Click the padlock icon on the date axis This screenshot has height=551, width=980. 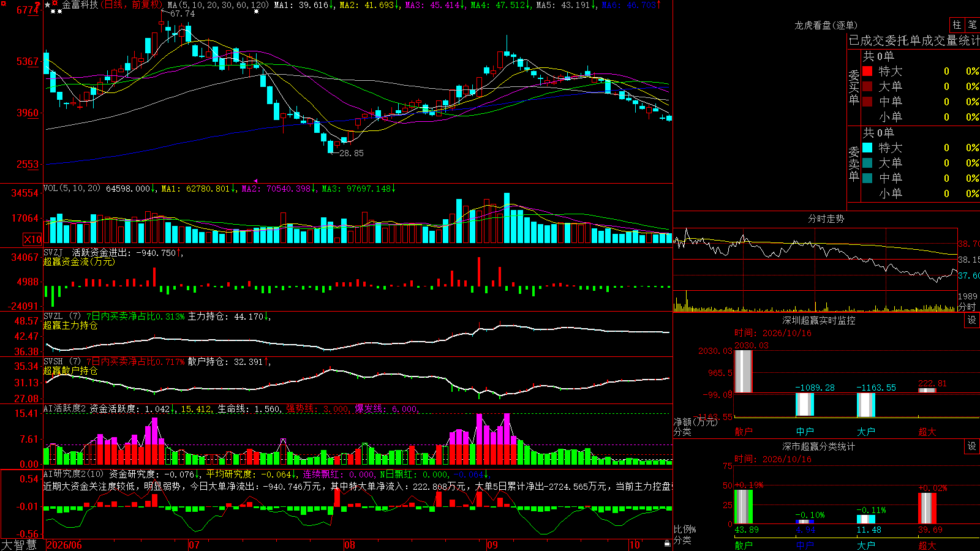tap(668, 544)
